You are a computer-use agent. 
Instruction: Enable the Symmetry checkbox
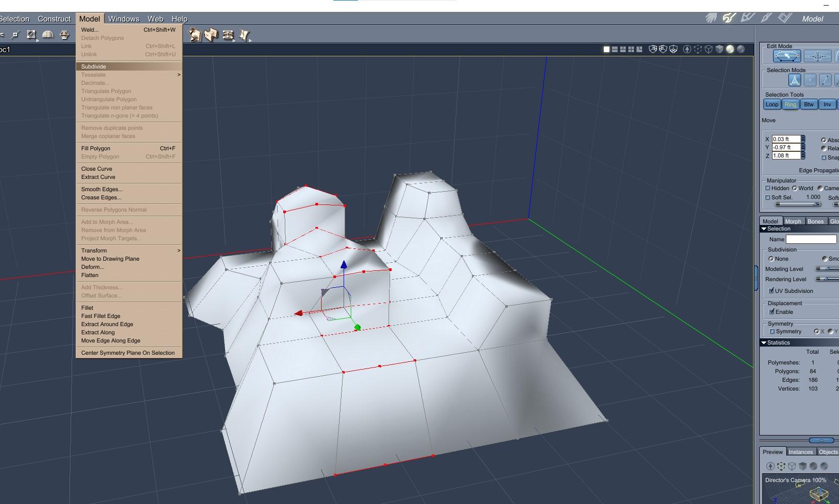tap(772, 331)
